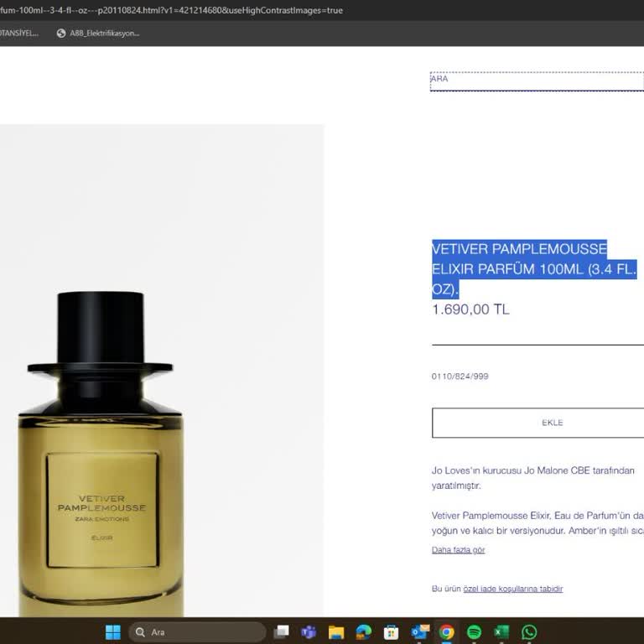644x644 pixels.
Task: Open Microsoft Store from the taskbar
Action: point(391,632)
